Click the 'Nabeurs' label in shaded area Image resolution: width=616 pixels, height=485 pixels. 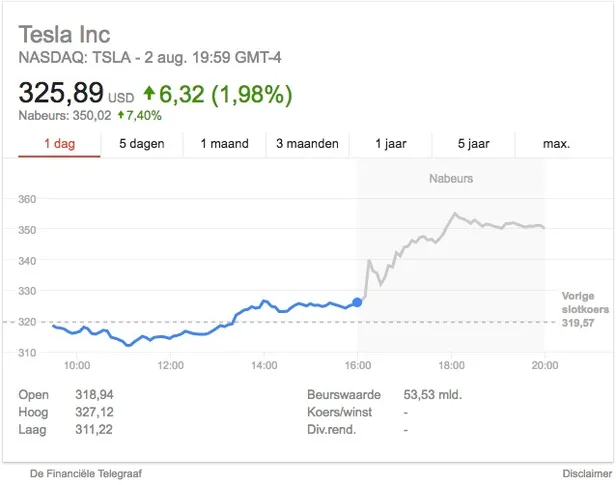coord(451,179)
